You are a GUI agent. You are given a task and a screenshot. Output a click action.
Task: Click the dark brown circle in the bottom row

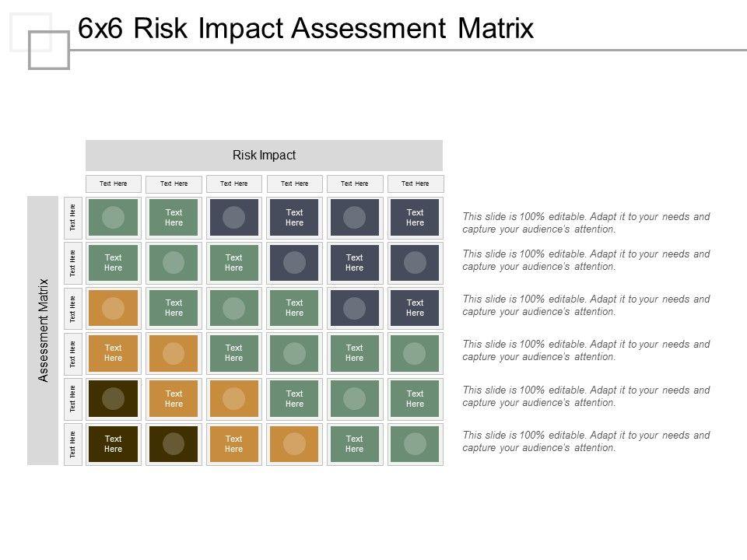click(x=174, y=443)
